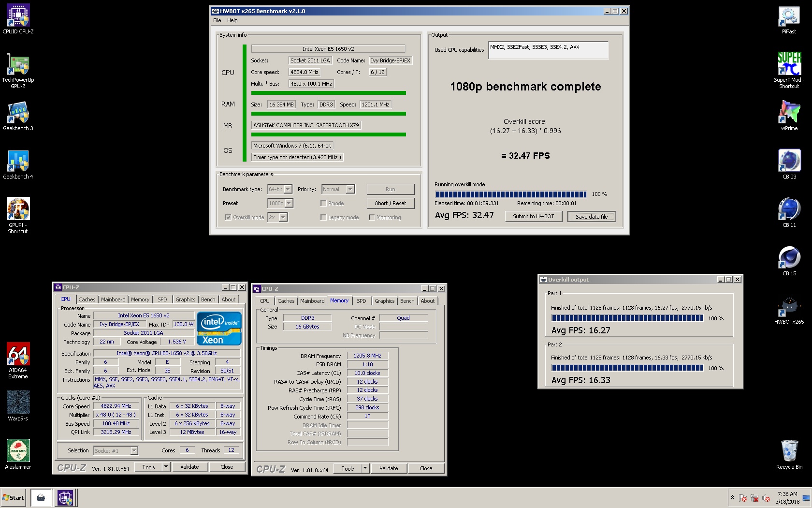
Task: Open About tab in left CPU-Z window
Action: [x=229, y=299]
